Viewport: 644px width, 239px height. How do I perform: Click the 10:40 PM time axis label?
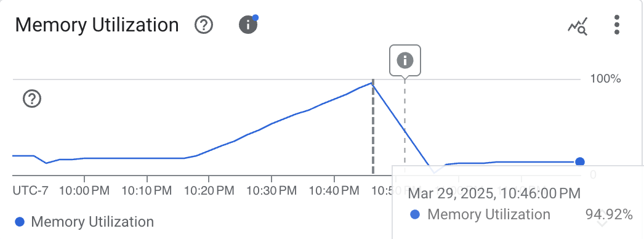point(334,191)
